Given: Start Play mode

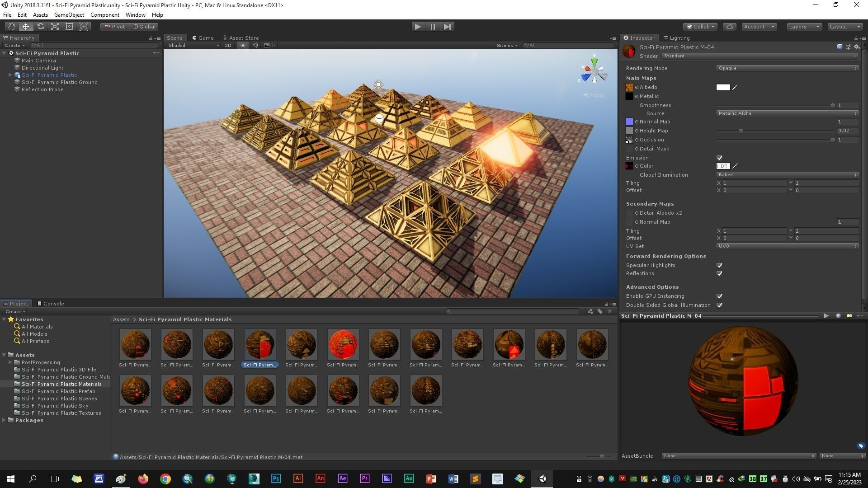Looking at the screenshot, I should [x=418, y=27].
